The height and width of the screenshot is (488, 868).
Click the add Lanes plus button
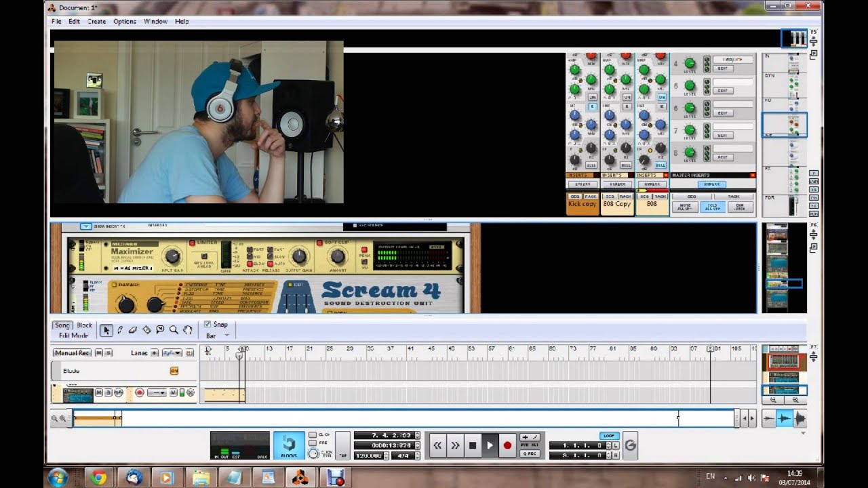point(155,353)
